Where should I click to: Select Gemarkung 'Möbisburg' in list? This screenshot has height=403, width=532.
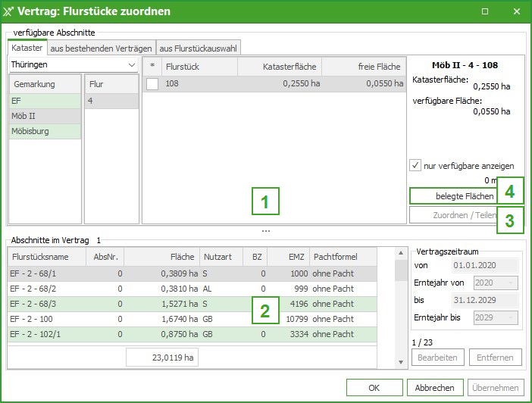[x=44, y=131]
